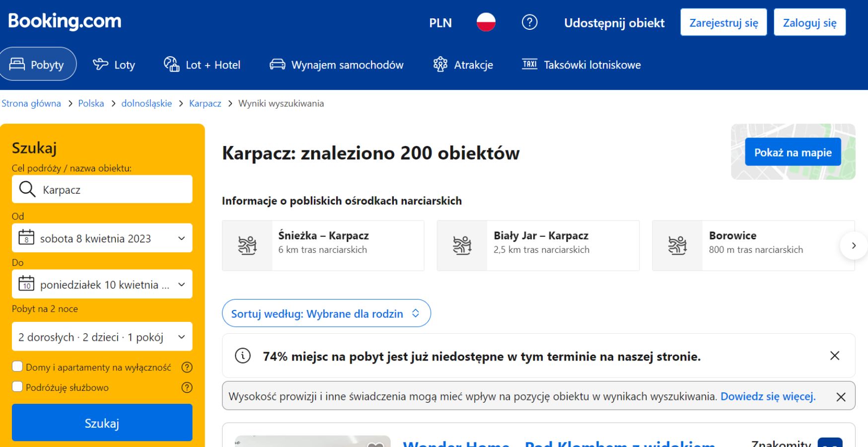The image size is (868, 447).
Task: Switch to the Loty tab
Action: coord(114,65)
